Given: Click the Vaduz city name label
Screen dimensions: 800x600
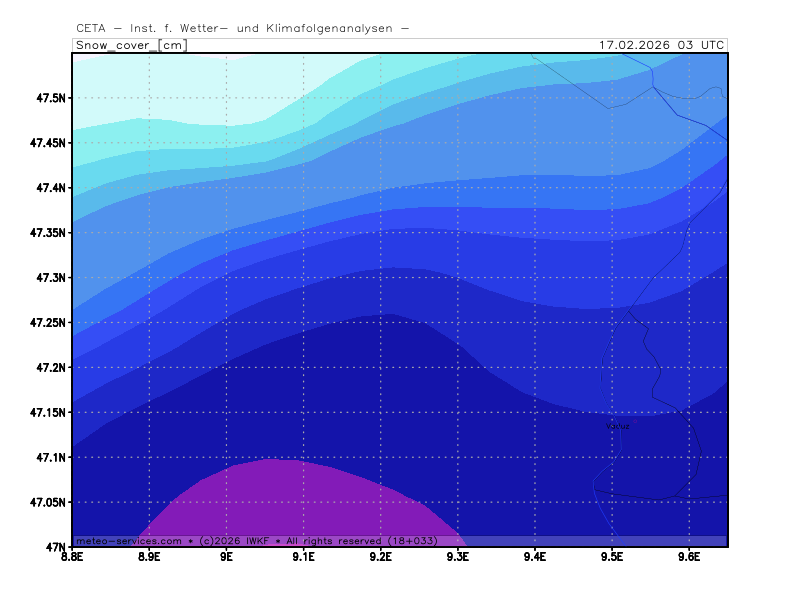Looking at the screenshot, I should tap(618, 427).
